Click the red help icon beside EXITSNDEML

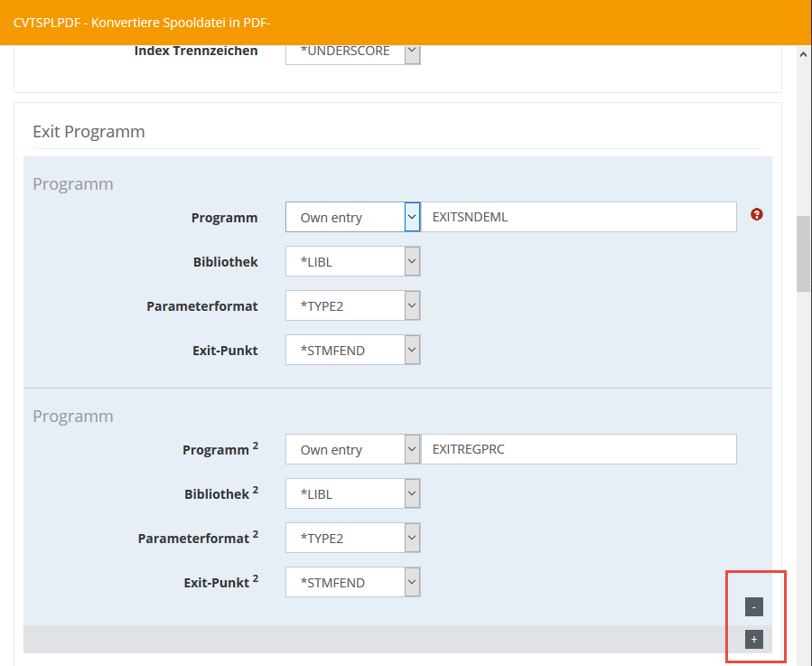click(757, 215)
